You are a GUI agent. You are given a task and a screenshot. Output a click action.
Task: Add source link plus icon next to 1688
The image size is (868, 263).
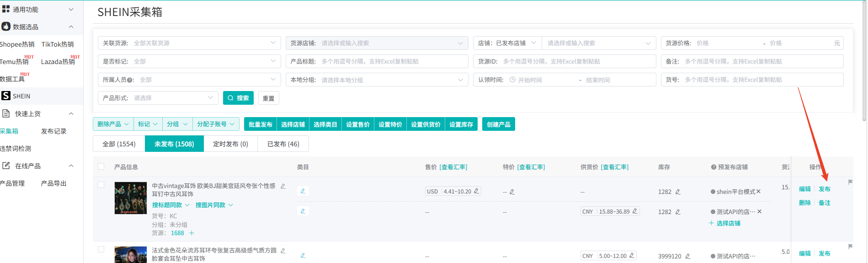click(x=192, y=233)
